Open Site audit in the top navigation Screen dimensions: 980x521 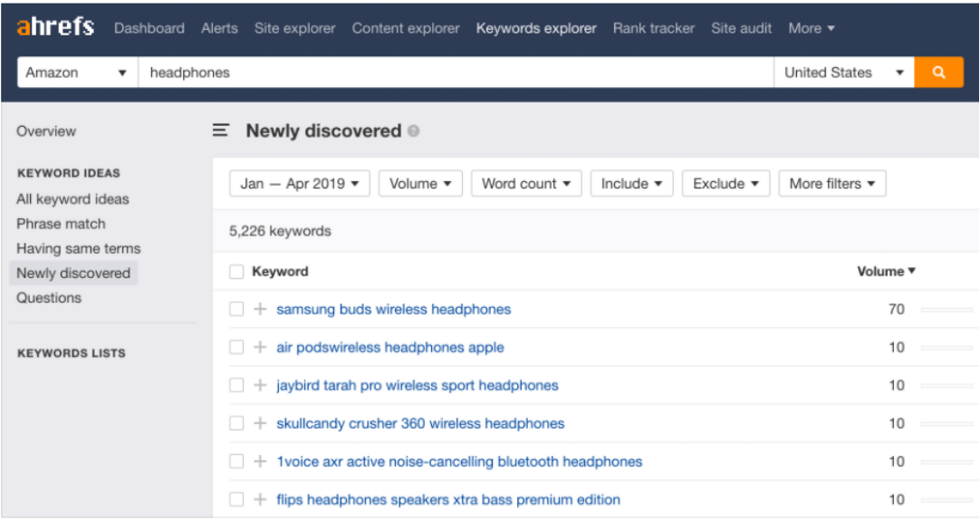tap(741, 28)
